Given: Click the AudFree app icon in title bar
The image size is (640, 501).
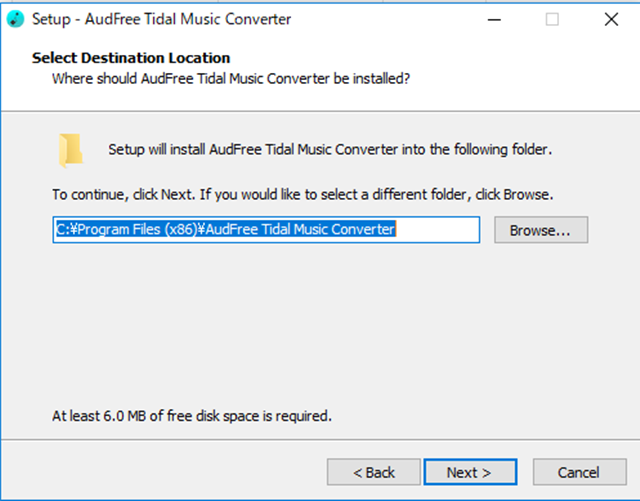Looking at the screenshot, I should (x=15, y=18).
